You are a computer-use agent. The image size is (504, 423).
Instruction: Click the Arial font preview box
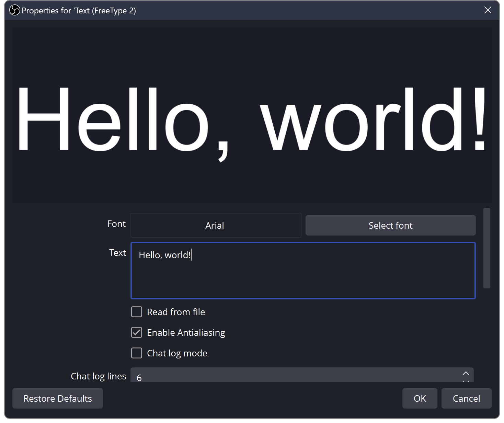pyautogui.click(x=216, y=225)
